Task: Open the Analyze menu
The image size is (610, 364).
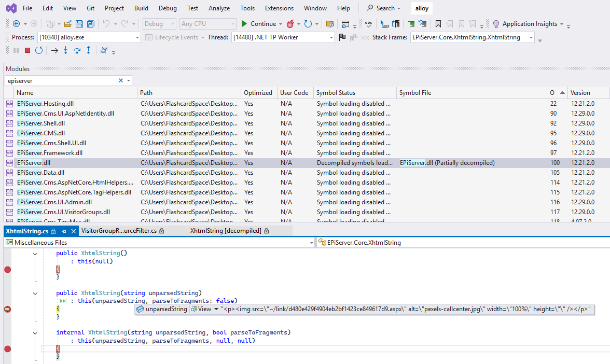Action: (219, 8)
